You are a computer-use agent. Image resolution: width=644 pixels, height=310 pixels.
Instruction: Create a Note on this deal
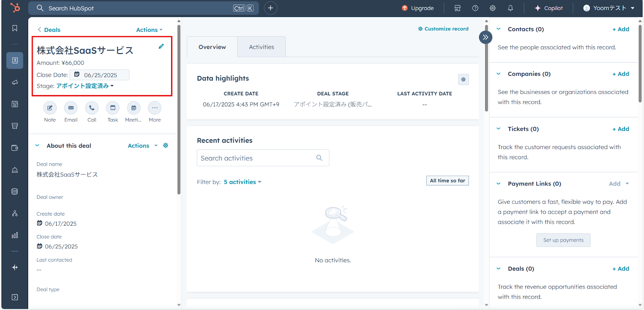50,108
